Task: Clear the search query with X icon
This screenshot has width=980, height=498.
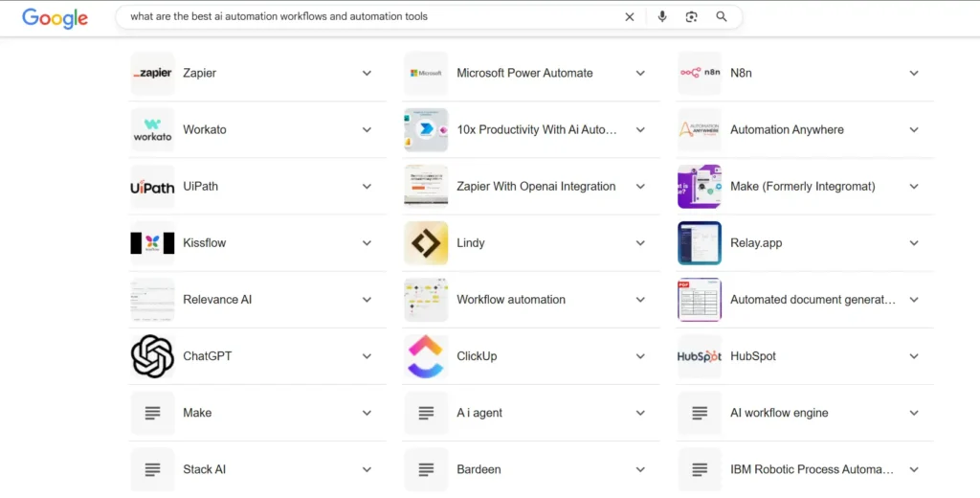Action: coord(630,16)
